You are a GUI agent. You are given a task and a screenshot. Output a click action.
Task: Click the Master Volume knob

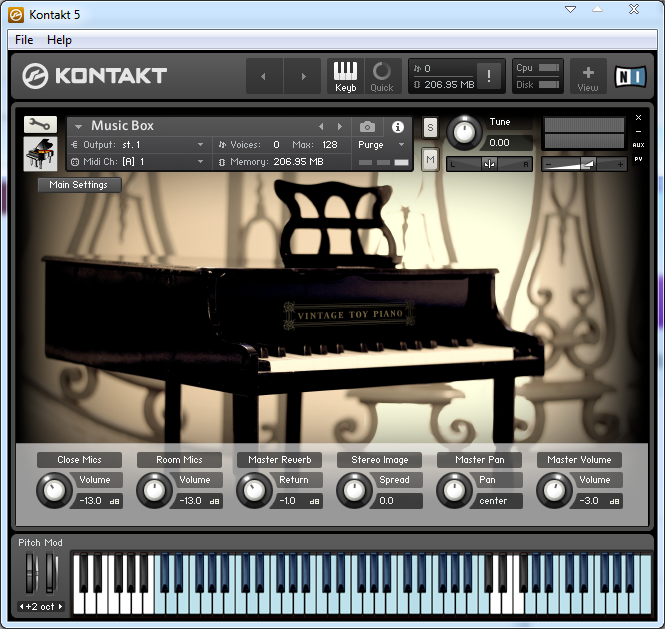[x=552, y=490]
